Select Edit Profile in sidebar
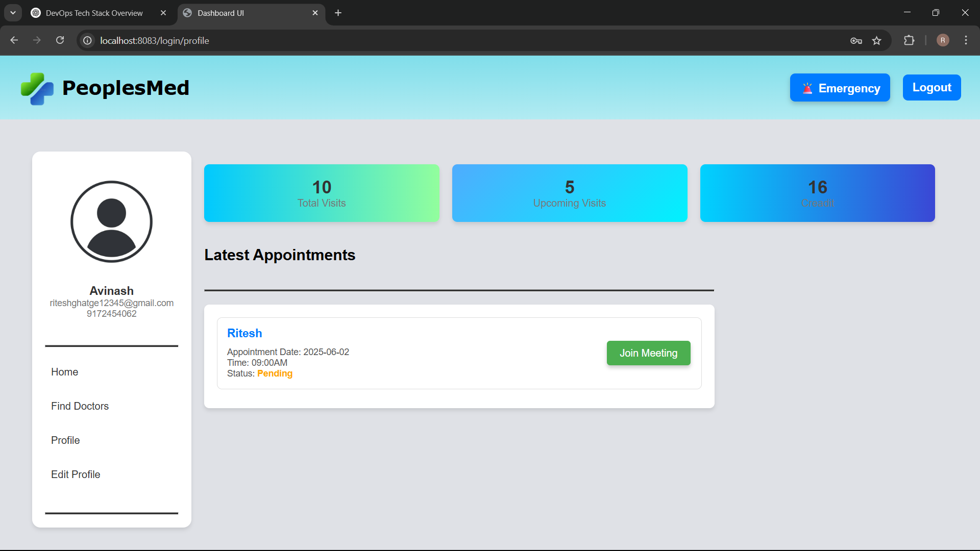980x551 pixels. coord(76,474)
